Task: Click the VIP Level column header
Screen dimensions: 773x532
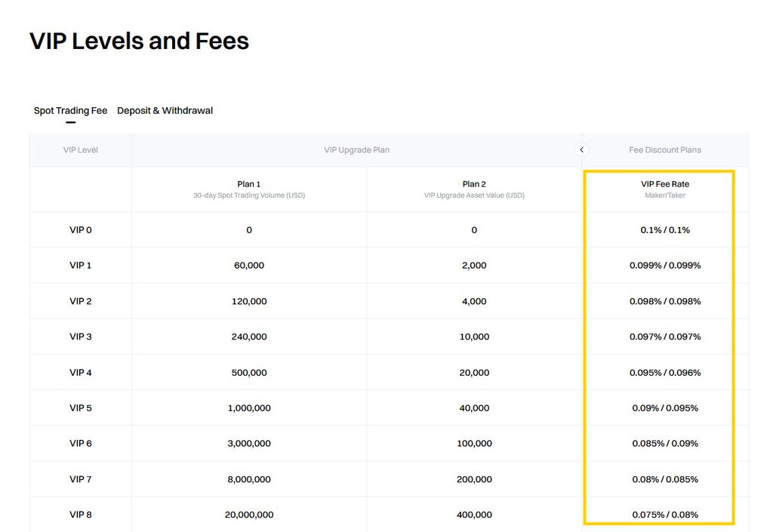Action: tap(80, 149)
